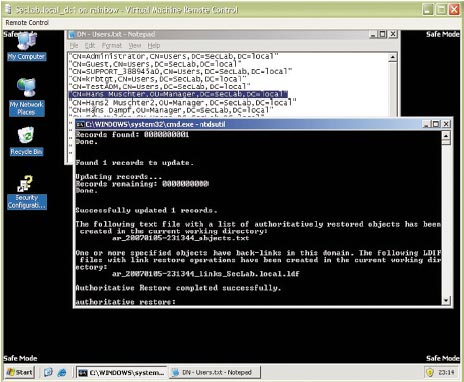Click the Virtual Machine Remote Control title icon
The width and height of the screenshot is (464, 382).
pyautogui.click(x=9, y=10)
